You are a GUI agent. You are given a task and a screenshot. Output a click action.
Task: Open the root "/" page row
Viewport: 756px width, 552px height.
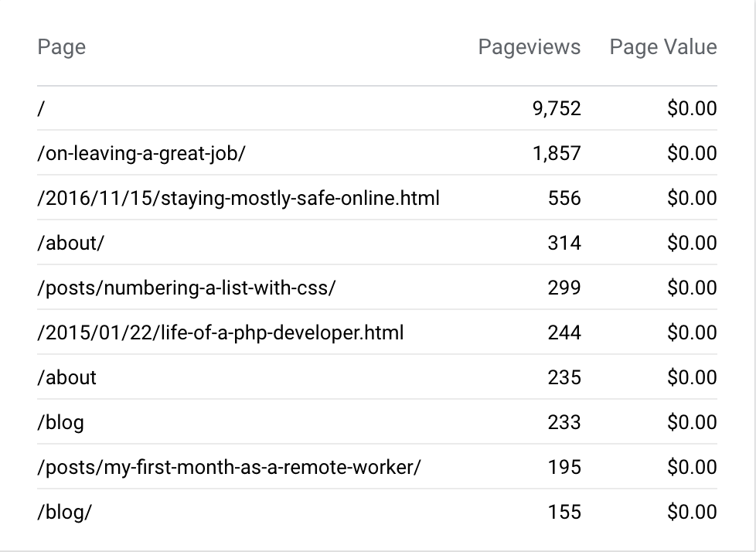[x=40, y=108]
